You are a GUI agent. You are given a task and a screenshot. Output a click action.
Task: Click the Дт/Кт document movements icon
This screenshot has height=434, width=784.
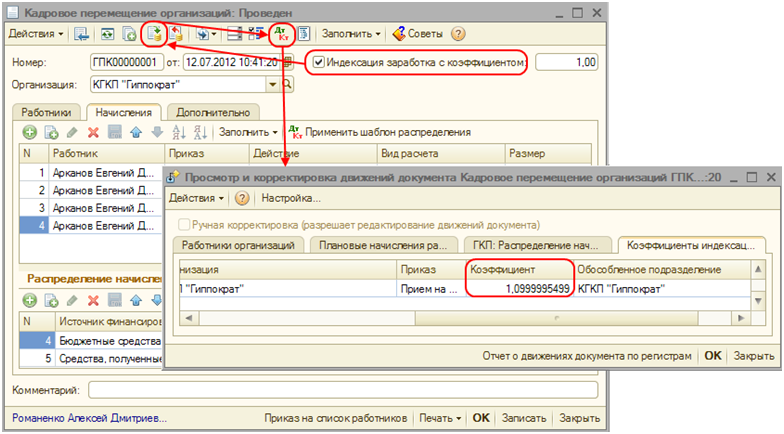(x=282, y=34)
